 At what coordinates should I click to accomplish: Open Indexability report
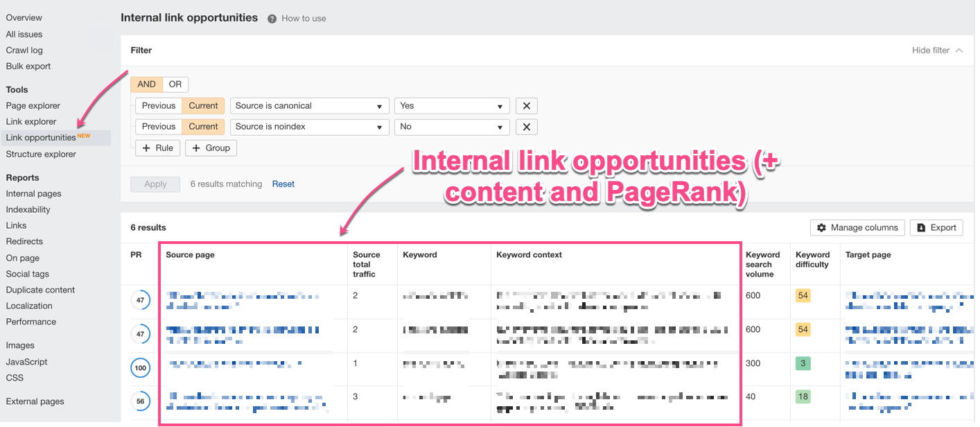(28, 210)
